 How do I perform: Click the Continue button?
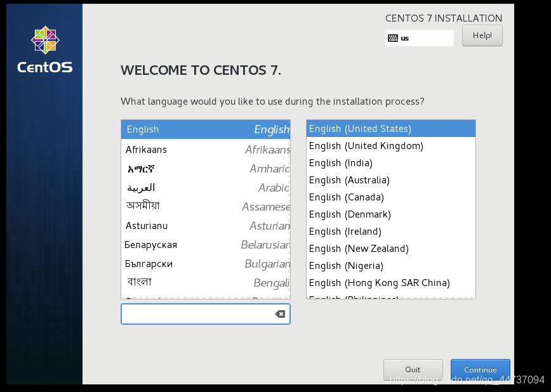[480, 370]
